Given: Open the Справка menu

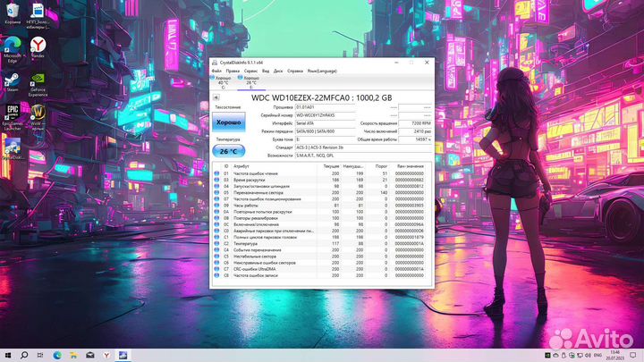Looking at the screenshot, I should pyautogui.click(x=295, y=70).
